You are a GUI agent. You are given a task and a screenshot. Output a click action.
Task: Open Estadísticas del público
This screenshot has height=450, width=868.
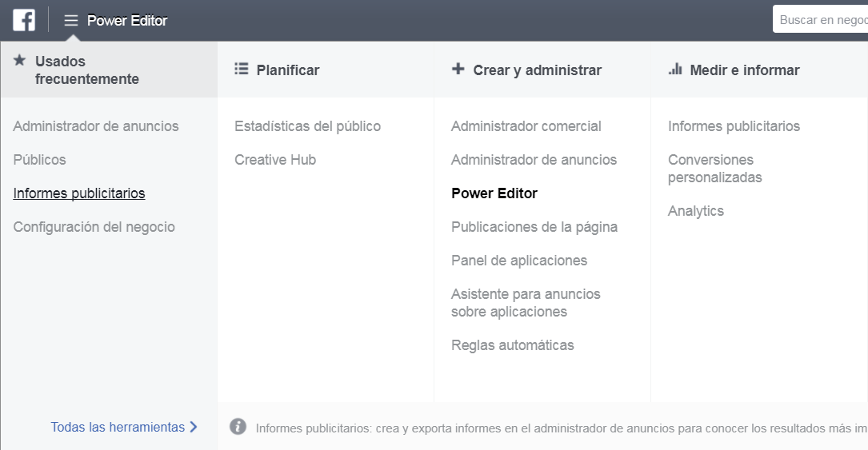[307, 126]
